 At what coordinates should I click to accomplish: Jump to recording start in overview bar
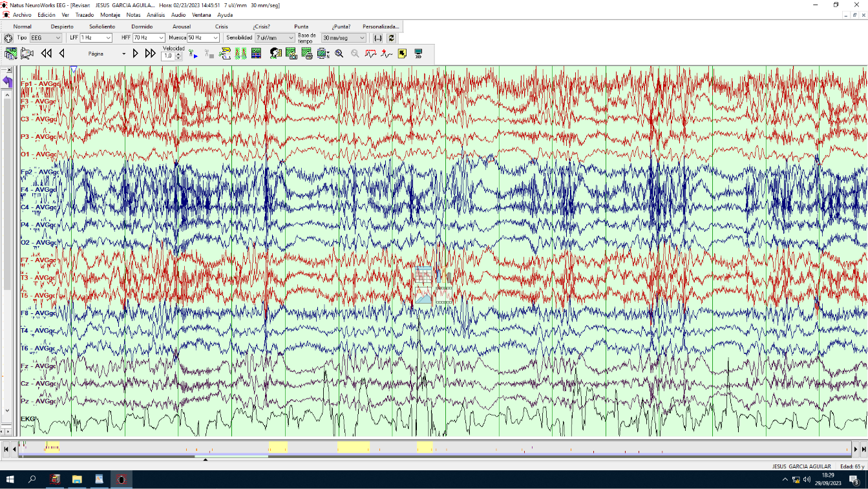(6, 448)
